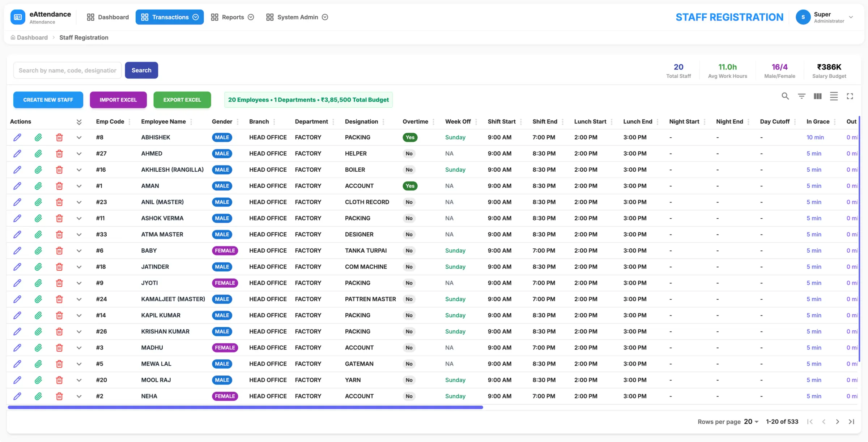Open the System Admin menu
The width and height of the screenshot is (868, 442).
[297, 17]
